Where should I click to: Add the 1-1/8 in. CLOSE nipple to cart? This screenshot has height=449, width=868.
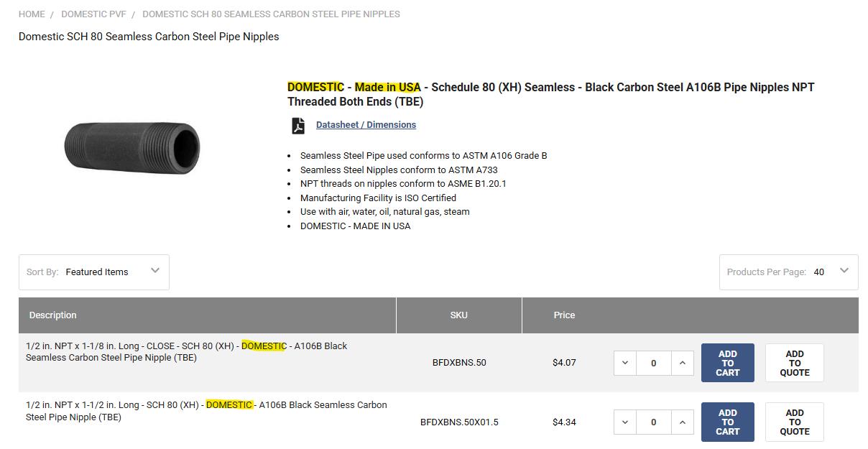click(x=727, y=363)
